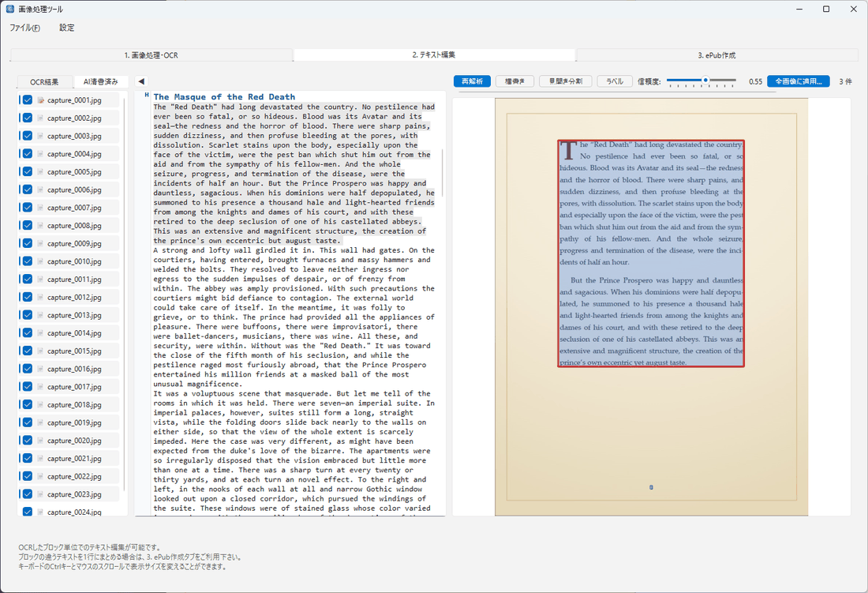Screen dimensions: 868x593
Task: Click the file icon next to capture_0013.jpg
Action: pos(40,315)
